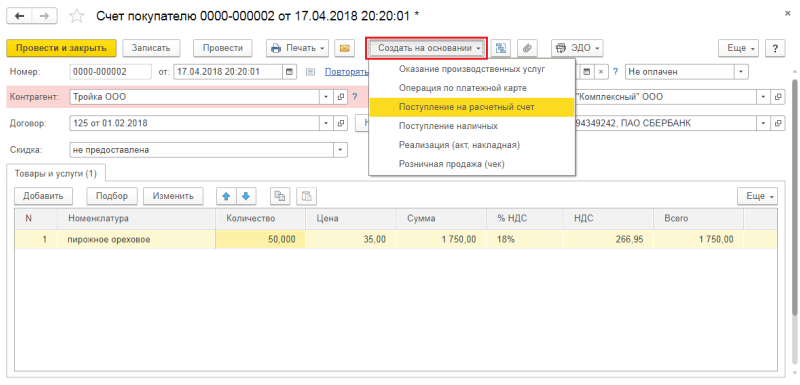Click the paperclip attached files icon
Image resolution: width=800 pixels, height=385 pixels.
(528, 48)
